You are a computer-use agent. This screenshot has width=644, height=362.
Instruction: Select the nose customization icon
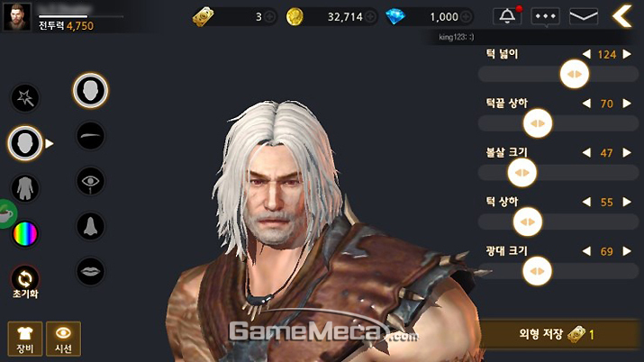90,226
